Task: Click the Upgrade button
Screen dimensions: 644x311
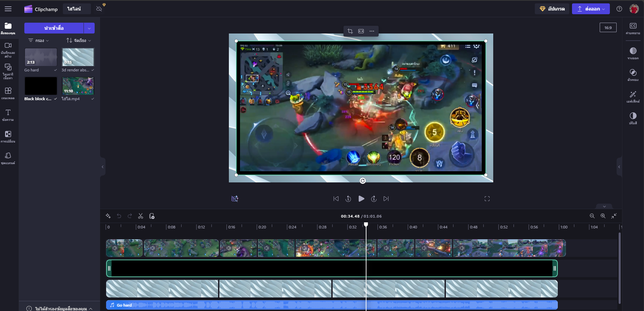Action: coord(552,9)
